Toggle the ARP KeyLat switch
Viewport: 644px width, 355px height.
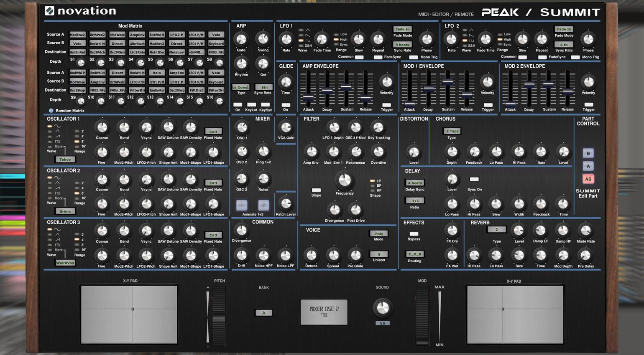click(251, 105)
